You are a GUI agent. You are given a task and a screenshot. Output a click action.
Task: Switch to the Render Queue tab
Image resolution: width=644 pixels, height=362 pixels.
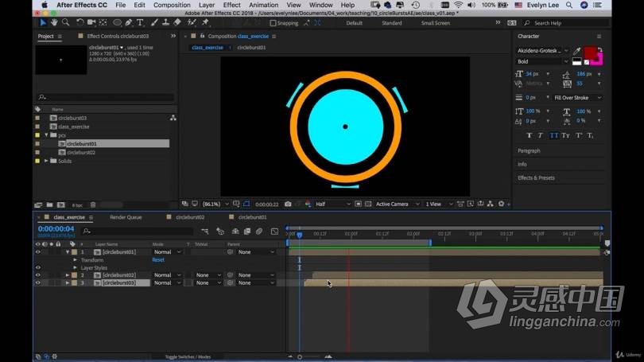126,217
